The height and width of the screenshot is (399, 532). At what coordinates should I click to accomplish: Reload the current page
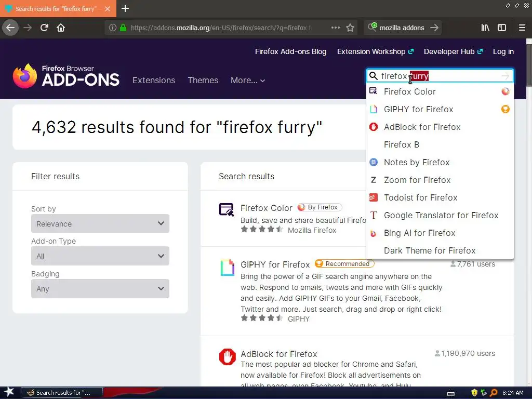pyautogui.click(x=44, y=28)
